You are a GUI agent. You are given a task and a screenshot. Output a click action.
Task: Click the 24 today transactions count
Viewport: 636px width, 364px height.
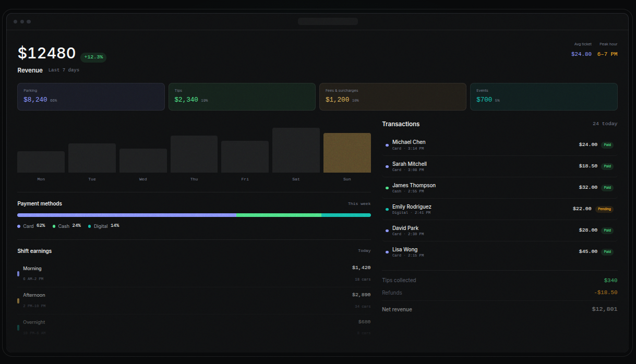pos(605,124)
